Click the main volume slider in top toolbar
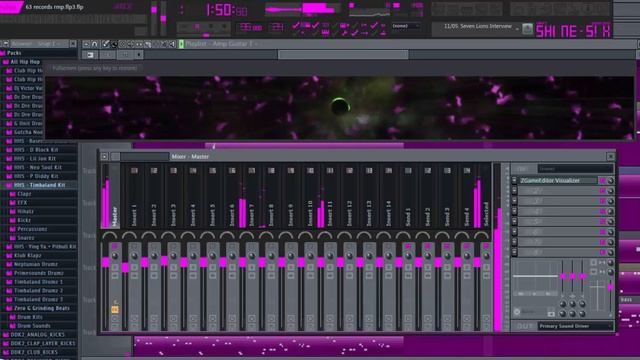This screenshot has width=640, height=360. pos(154,10)
